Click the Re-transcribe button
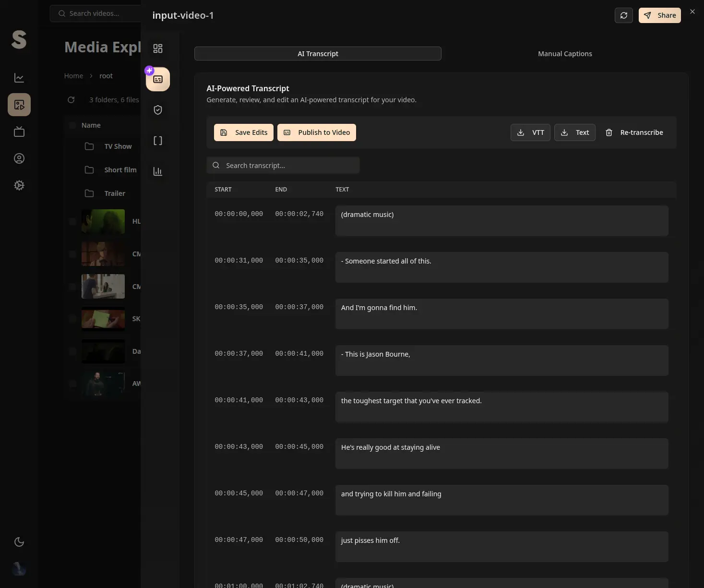The height and width of the screenshot is (588, 704). tap(634, 132)
